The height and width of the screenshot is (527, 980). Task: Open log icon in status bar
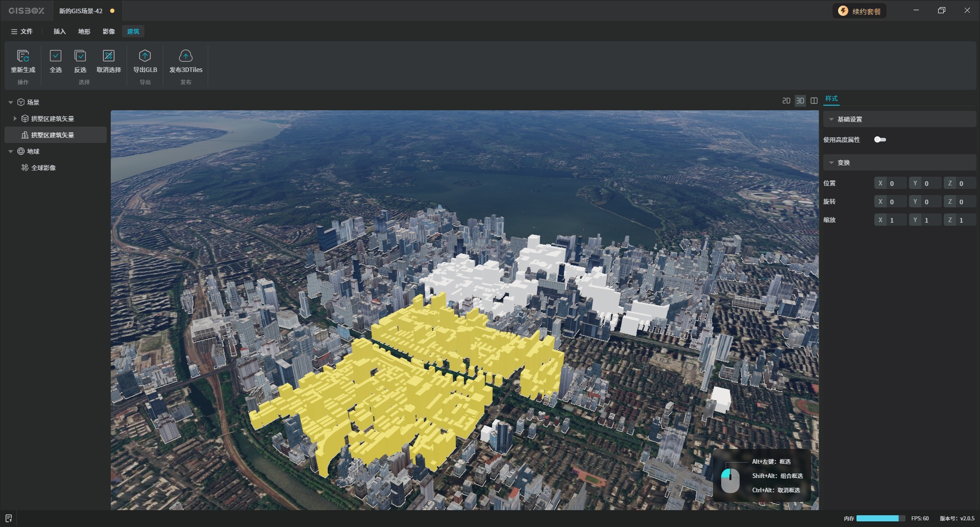(9, 518)
